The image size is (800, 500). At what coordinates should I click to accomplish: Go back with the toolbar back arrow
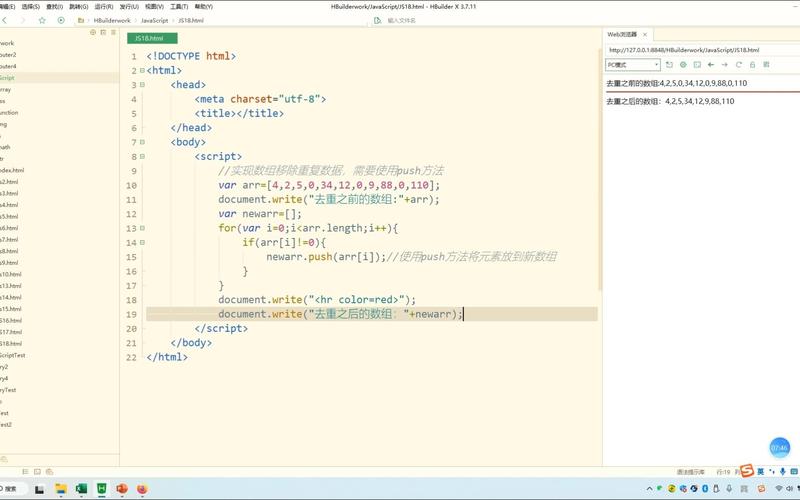(x=5, y=20)
